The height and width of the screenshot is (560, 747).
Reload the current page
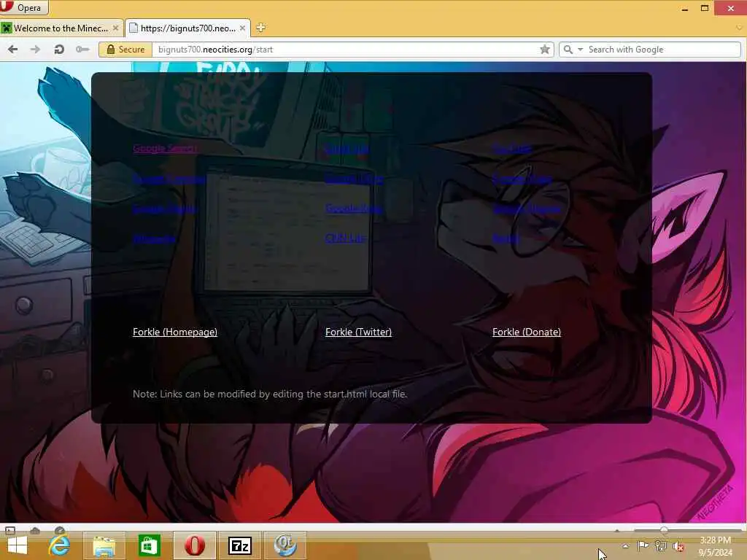click(59, 49)
